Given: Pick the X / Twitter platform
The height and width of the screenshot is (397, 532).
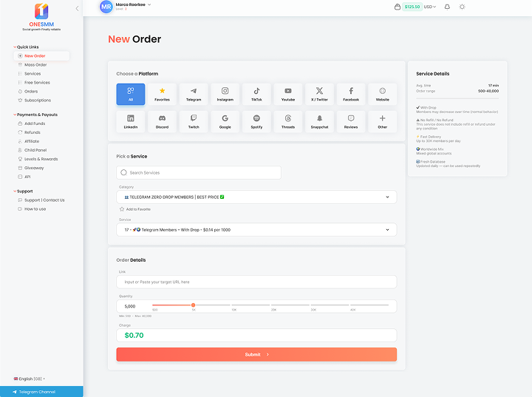Looking at the screenshot, I should coord(320,94).
